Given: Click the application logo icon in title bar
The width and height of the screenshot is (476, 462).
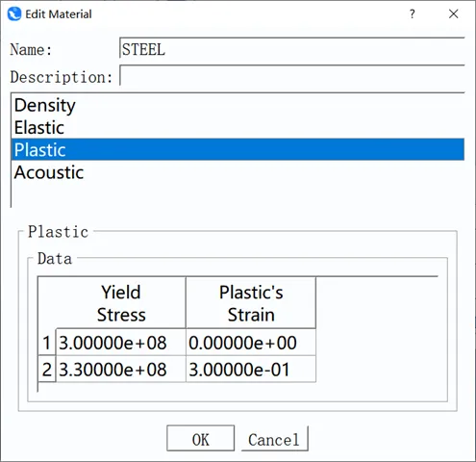Looking at the screenshot, I should 14,14.
